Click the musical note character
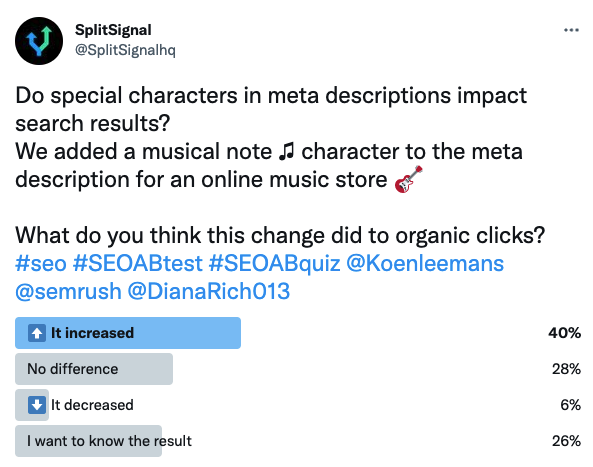This screenshot has height=467, width=593. [286, 152]
